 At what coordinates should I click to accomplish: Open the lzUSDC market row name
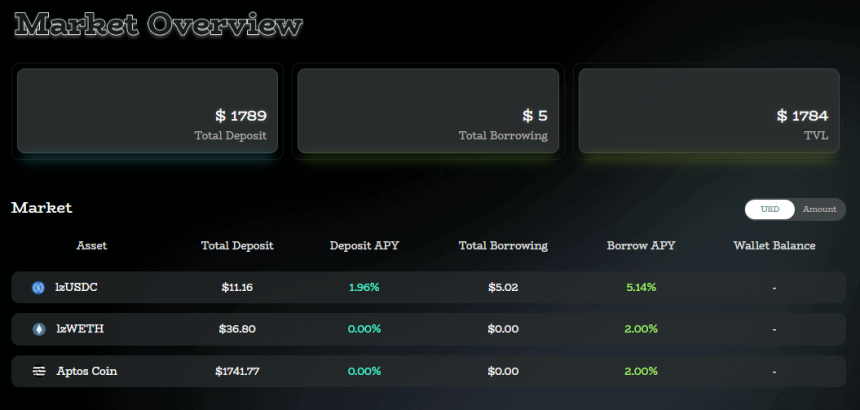(x=77, y=288)
